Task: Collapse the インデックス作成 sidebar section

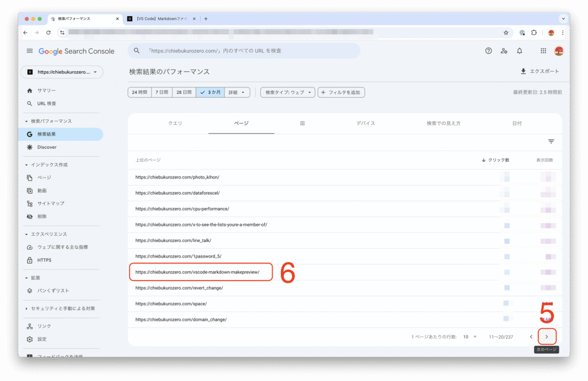Action: (47, 165)
